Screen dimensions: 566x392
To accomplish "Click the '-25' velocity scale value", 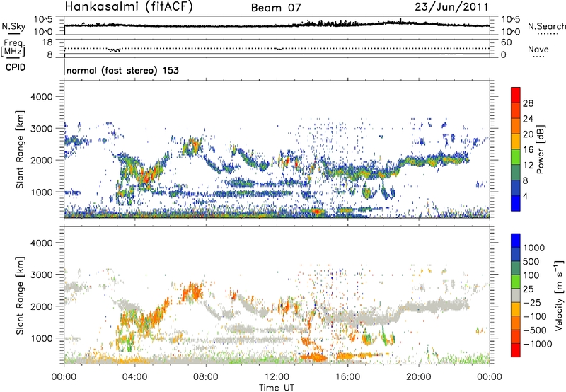I will (532, 302).
